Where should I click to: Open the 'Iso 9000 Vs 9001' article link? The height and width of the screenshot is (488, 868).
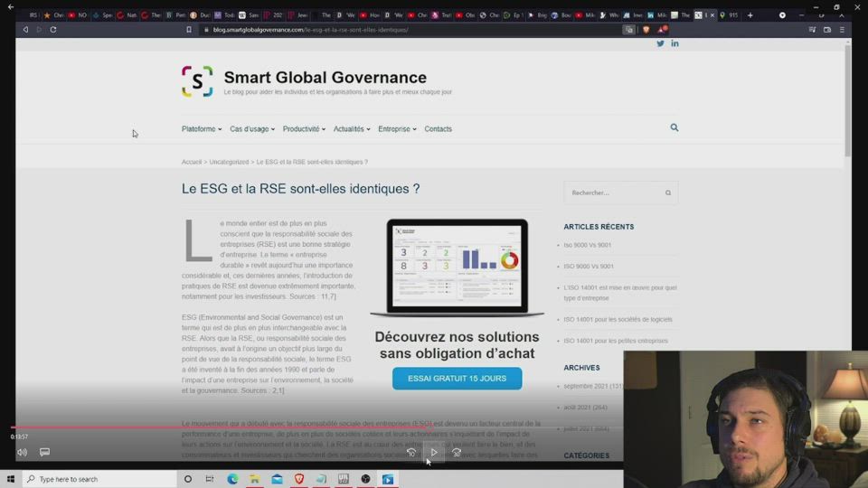(588, 245)
